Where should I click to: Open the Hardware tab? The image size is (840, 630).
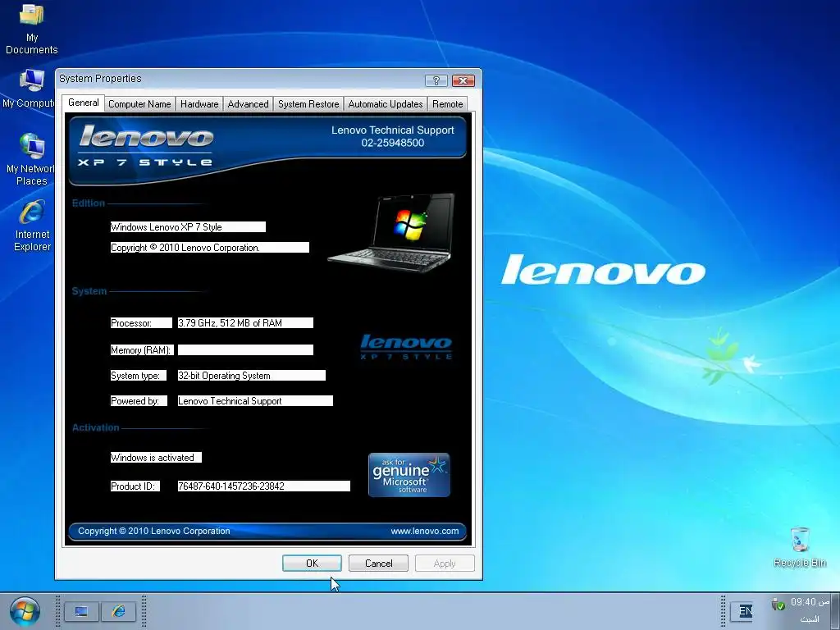[199, 104]
